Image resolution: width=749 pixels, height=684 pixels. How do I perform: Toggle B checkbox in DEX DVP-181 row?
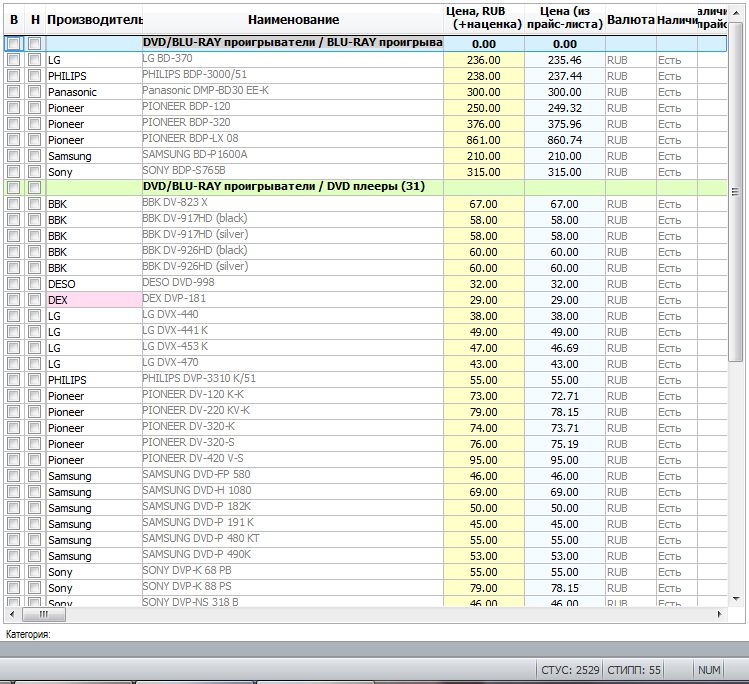[x=14, y=300]
